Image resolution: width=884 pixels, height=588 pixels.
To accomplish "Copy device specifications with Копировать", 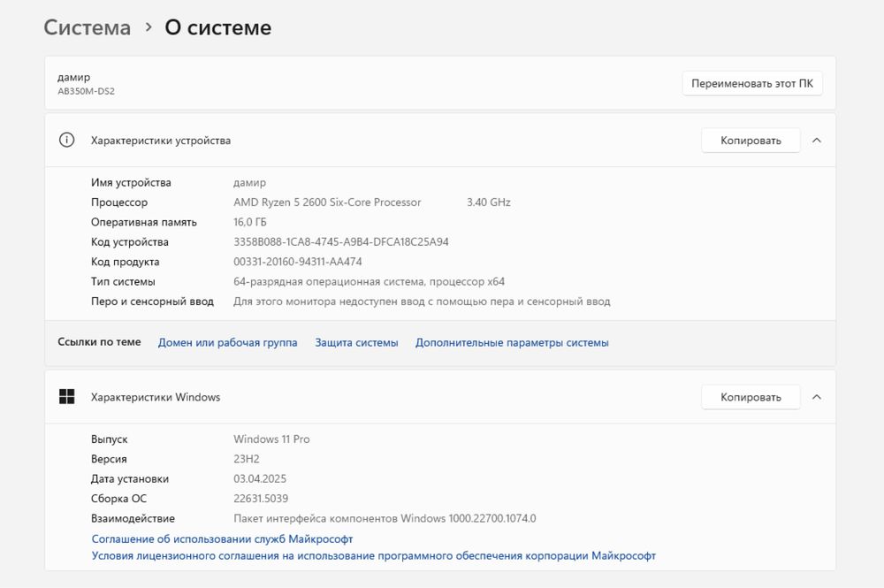I will click(x=751, y=141).
